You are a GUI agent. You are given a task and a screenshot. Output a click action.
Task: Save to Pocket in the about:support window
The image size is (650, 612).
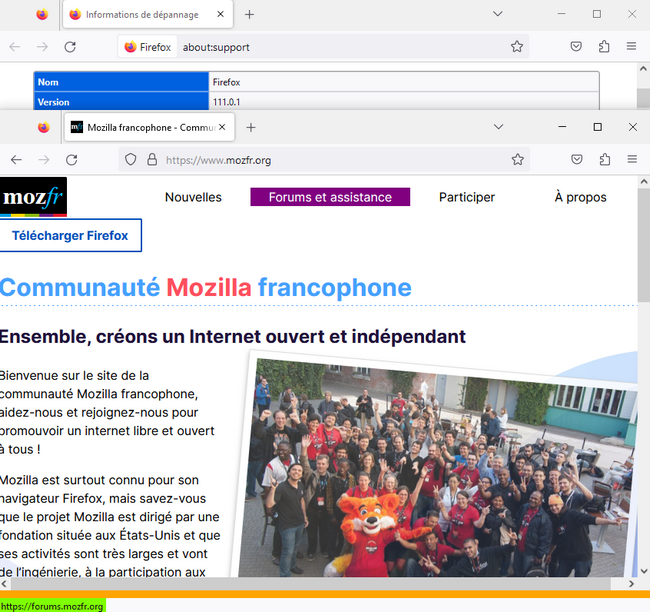(x=576, y=46)
